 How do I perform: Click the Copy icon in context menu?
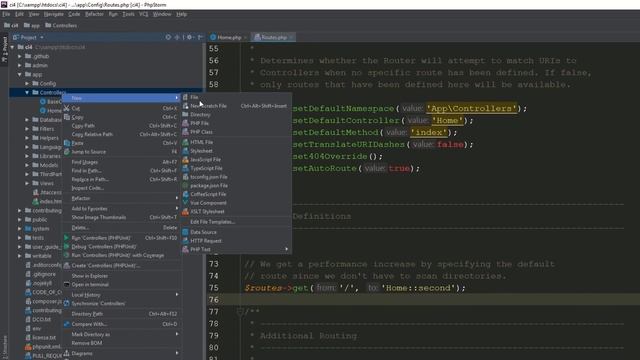point(67,117)
